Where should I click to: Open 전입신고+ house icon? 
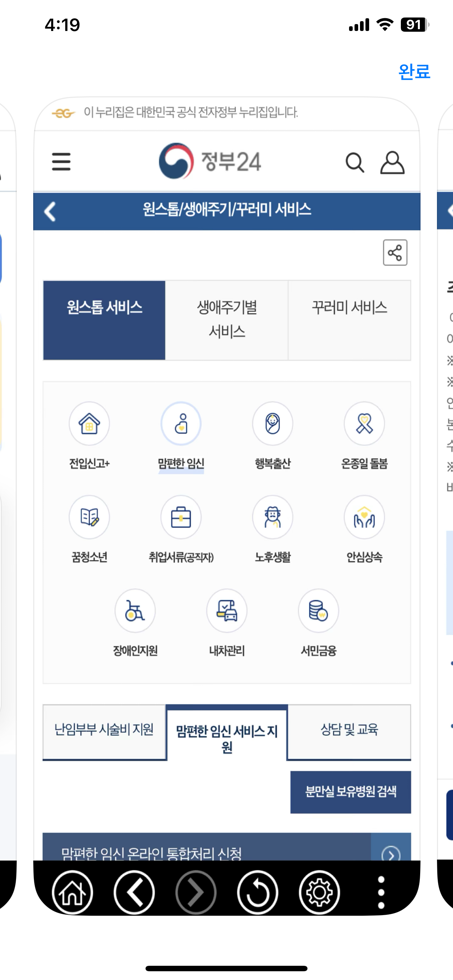[89, 423]
